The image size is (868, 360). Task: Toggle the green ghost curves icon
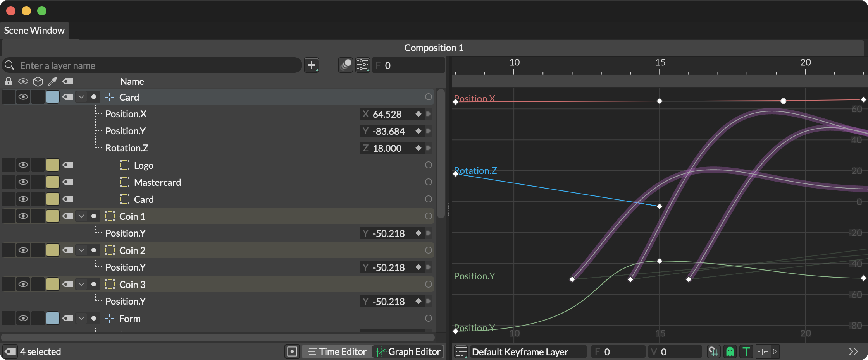pyautogui.click(x=730, y=351)
